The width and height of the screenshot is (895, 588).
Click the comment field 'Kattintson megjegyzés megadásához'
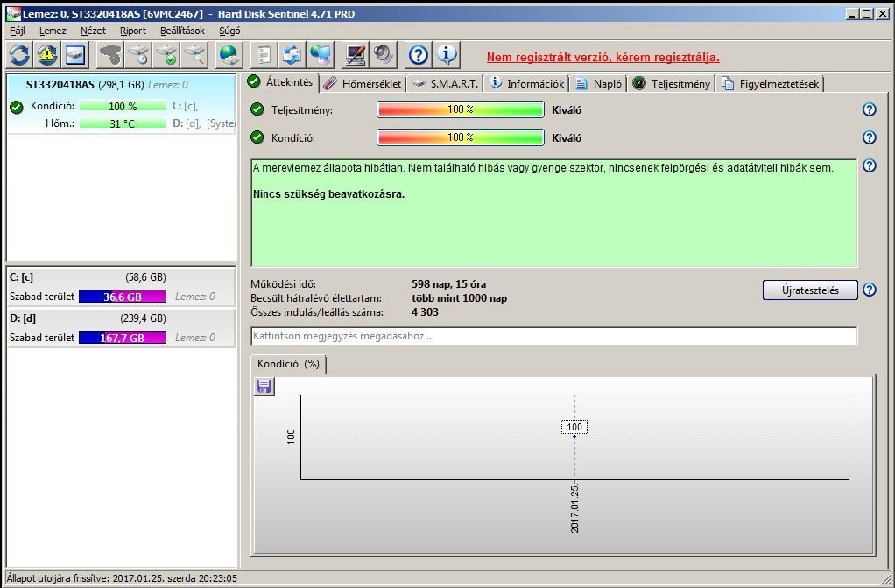click(553, 336)
